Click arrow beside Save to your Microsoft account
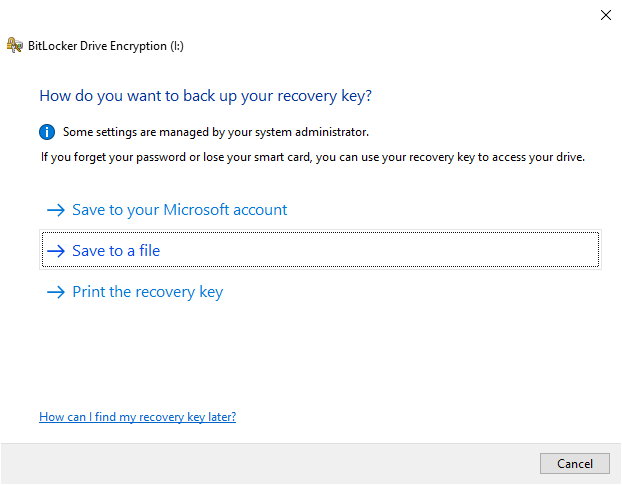 (55, 210)
